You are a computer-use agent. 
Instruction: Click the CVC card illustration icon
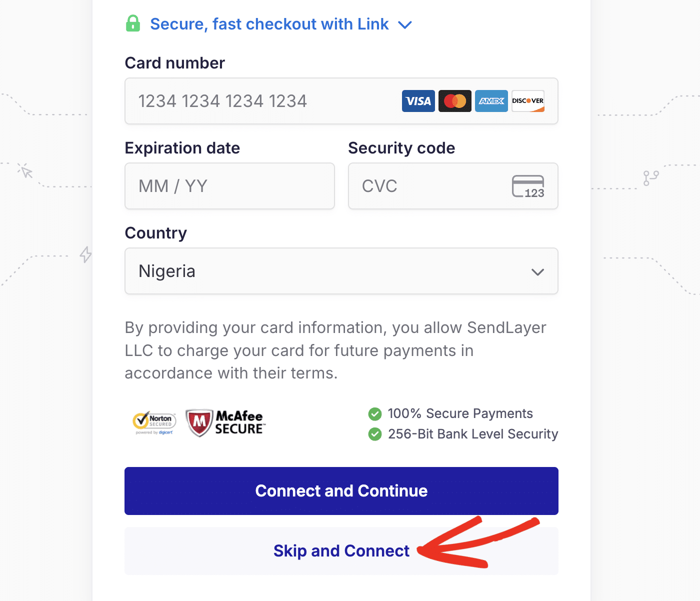coord(529,186)
